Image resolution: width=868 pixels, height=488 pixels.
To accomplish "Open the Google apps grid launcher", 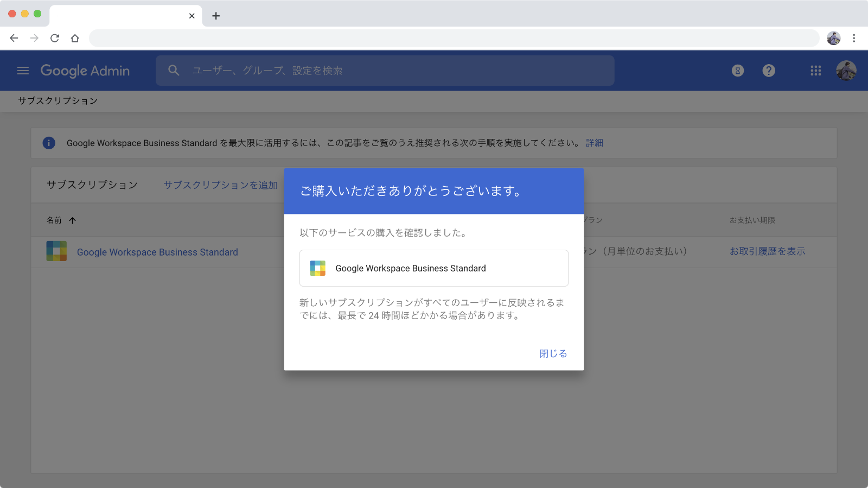I will (816, 71).
